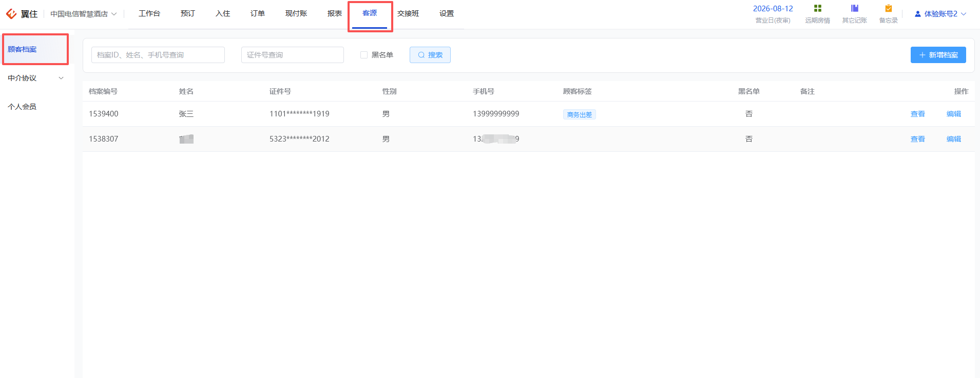
Task: Go to the 现付账 tab
Action: click(296, 13)
